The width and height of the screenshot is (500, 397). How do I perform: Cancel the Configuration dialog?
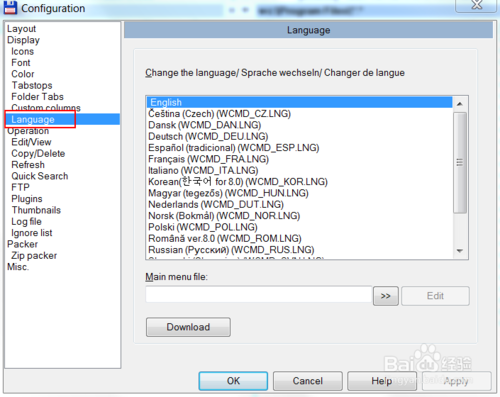[x=308, y=381]
